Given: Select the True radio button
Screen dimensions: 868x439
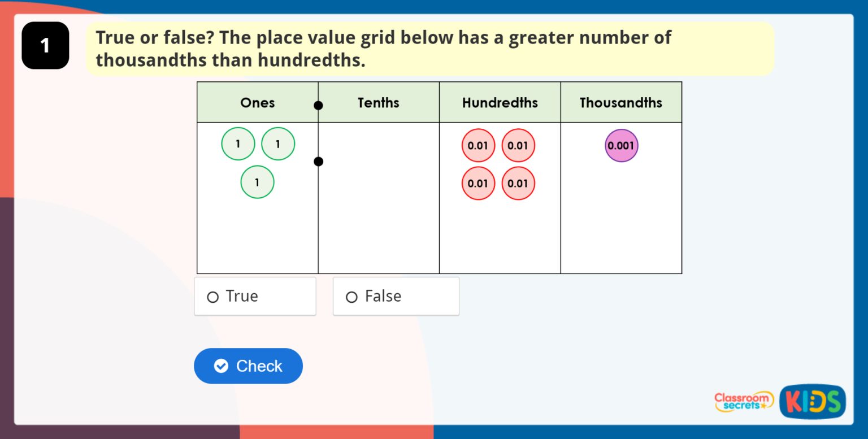Looking at the screenshot, I should tap(212, 295).
